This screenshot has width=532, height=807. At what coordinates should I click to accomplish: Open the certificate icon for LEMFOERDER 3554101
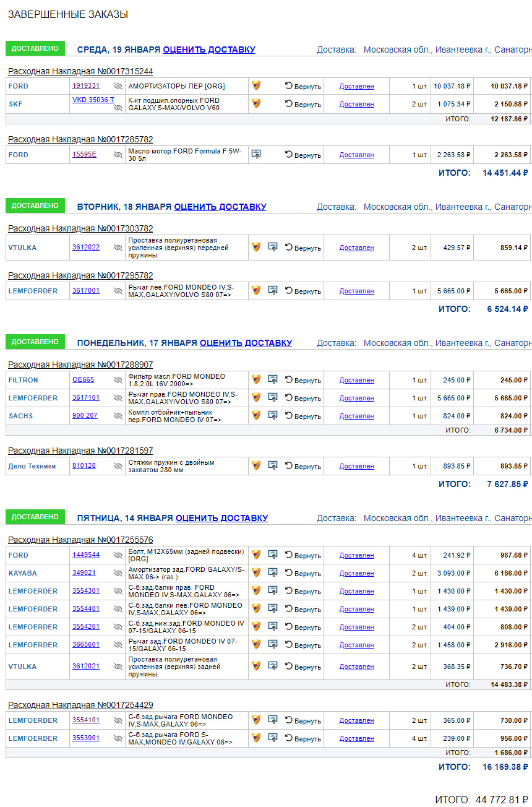[273, 720]
